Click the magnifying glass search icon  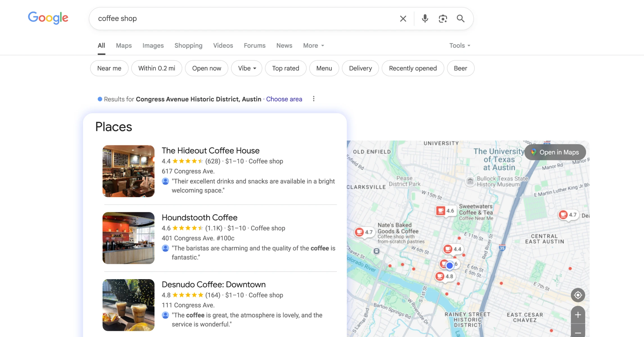460,19
